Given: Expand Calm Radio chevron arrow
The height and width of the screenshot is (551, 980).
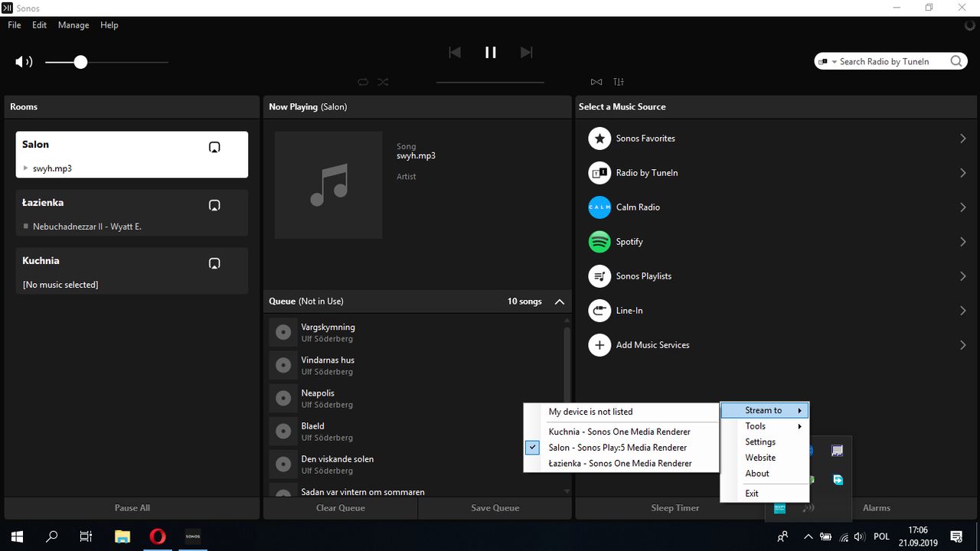Looking at the screenshot, I should pos(962,207).
